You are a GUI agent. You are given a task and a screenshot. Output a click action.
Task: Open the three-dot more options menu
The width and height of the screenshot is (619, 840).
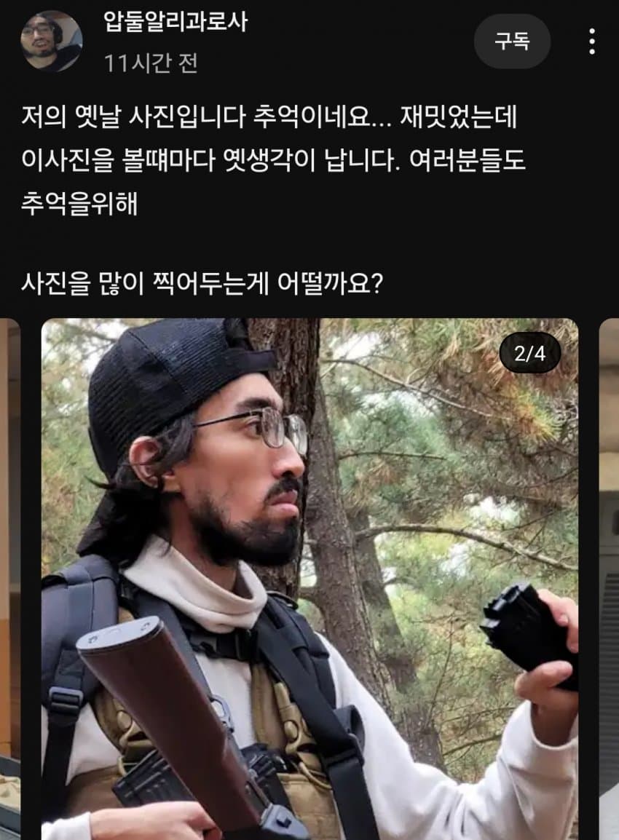click(591, 41)
